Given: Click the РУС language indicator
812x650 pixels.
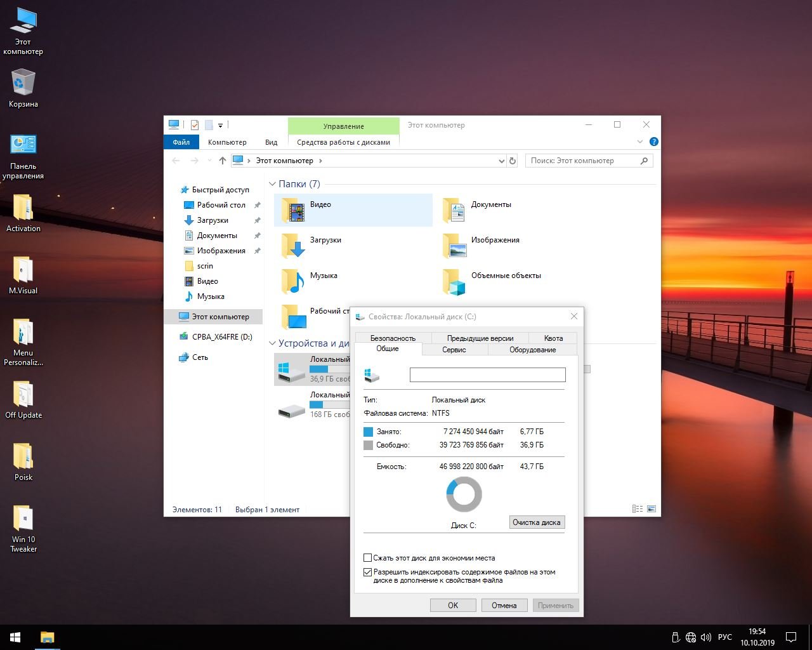Looking at the screenshot, I should click(725, 637).
